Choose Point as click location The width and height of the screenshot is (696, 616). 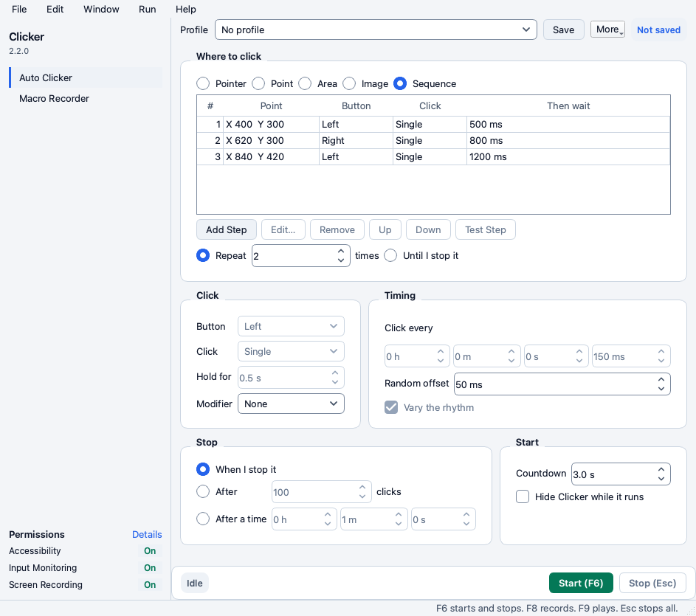coord(258,83)
